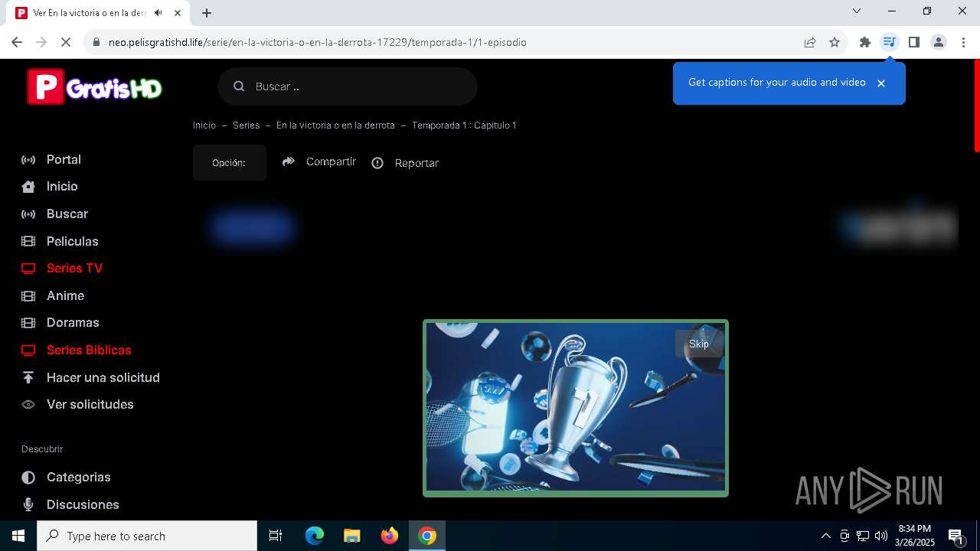Open File Explorer from taskbar
Viewport: 980px width, 551px height.
352,536
